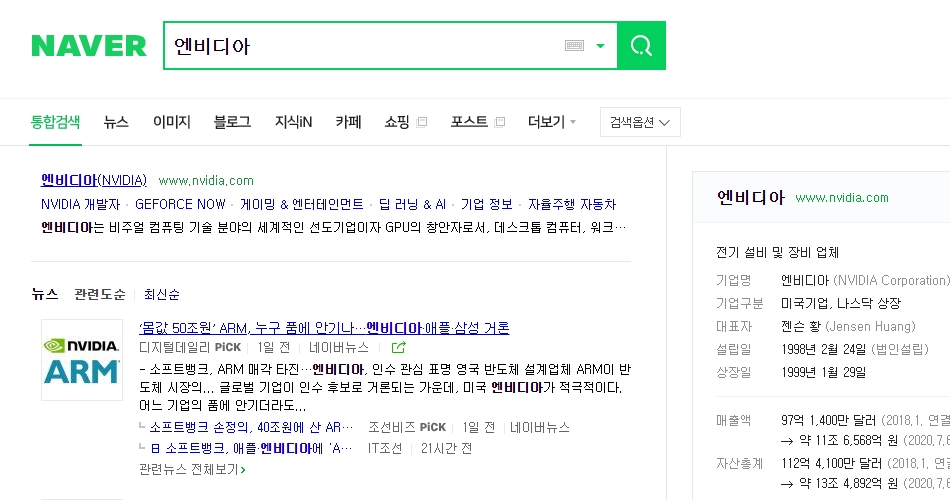This screenshot has width=950, height=500.
Task: Open the 딥 러닝 & AI sublink
Action: click(412, 204)
